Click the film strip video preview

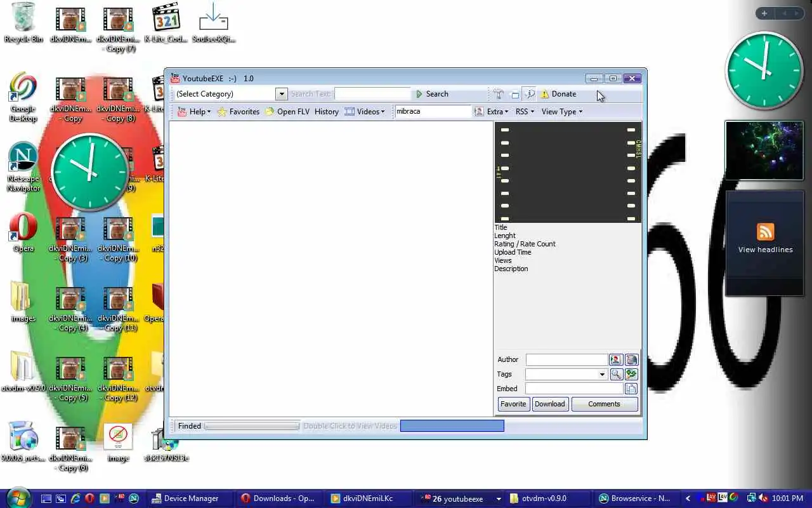click(568, 172)
